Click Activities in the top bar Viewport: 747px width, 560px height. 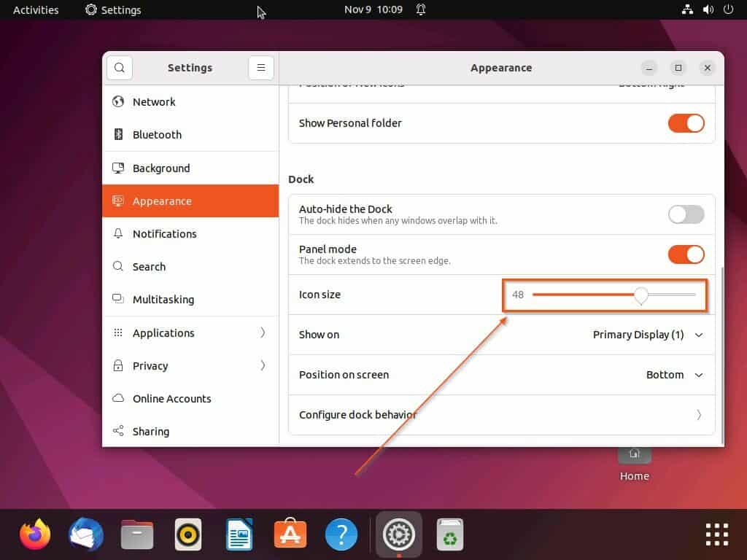34,9
